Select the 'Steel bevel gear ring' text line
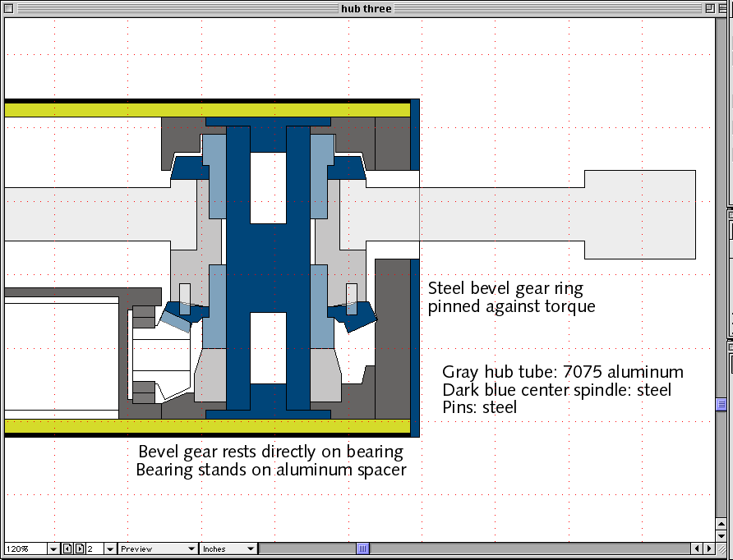 coord(505,289)
